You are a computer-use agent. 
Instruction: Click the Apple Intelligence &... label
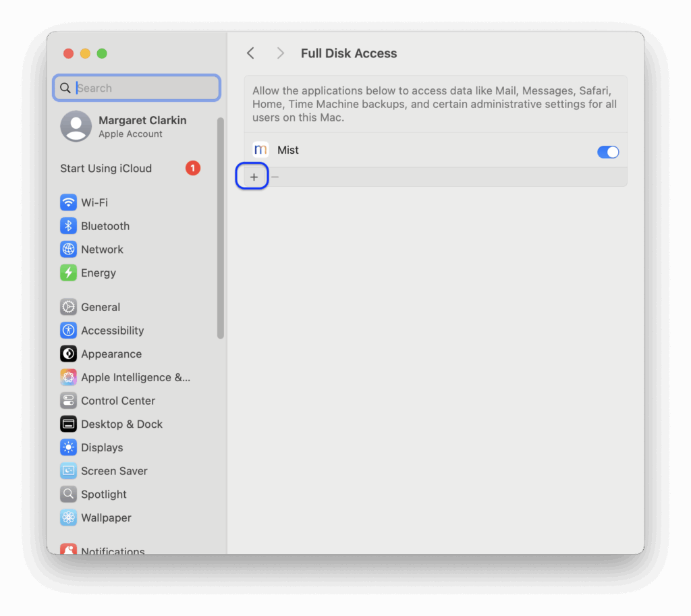135,377
